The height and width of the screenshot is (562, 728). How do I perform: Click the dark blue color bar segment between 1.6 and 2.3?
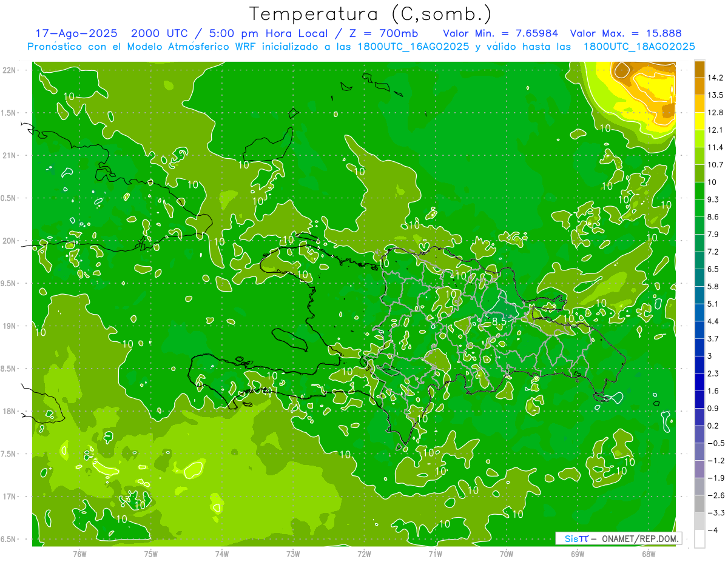(699, 382)
